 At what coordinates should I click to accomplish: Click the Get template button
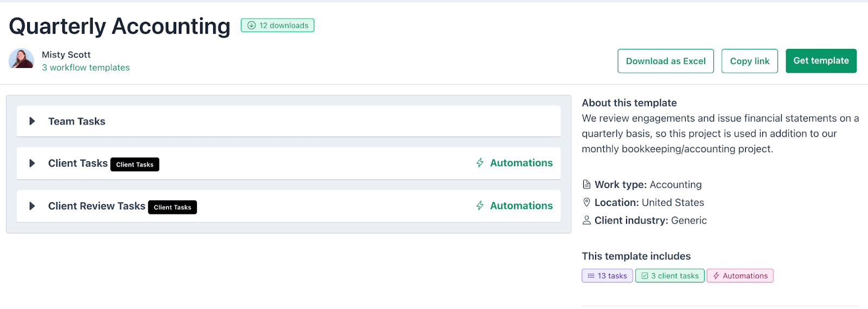821,61
